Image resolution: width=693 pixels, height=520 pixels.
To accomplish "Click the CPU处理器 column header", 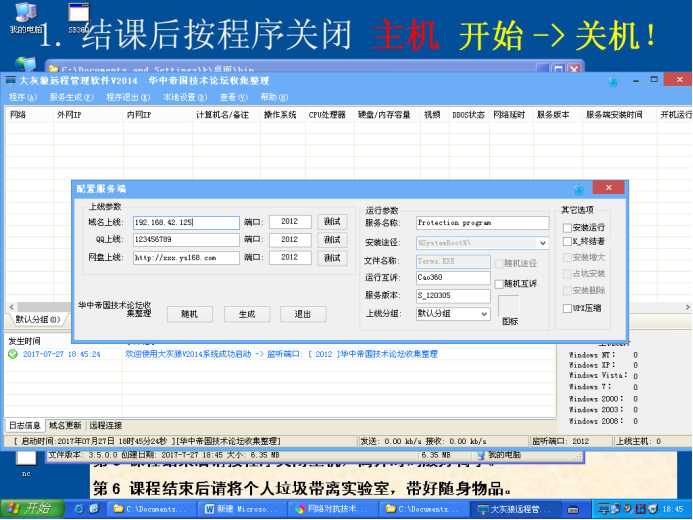I will (x=327, y=115).
